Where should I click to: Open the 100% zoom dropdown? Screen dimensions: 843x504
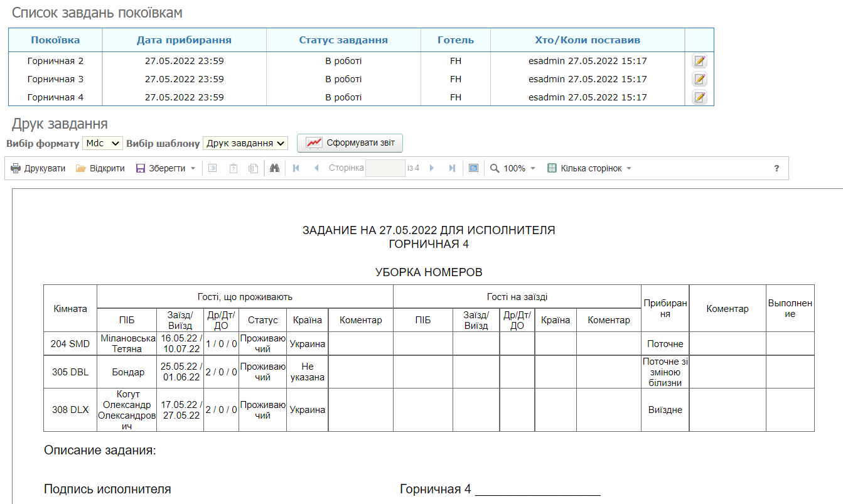click(x=513, y=168)
